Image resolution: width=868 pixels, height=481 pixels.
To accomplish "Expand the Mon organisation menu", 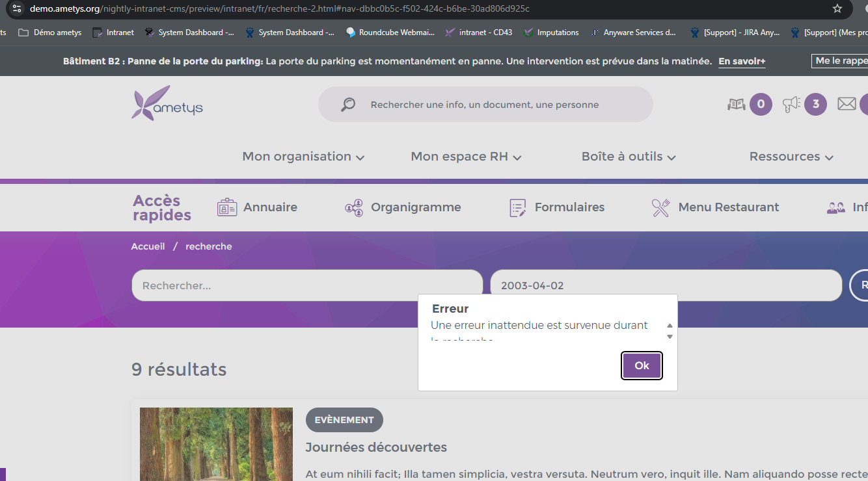I will pyautogui.click(x=303, y=157).
